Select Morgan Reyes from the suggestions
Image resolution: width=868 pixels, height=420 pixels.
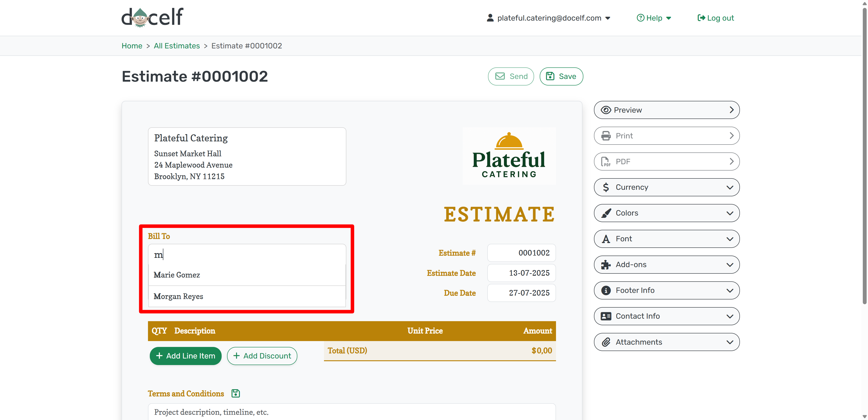pyautogui.click(x=247, y=296)
